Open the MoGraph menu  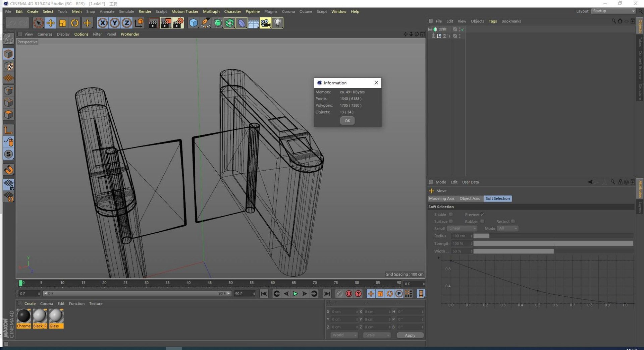pos(211,11)
